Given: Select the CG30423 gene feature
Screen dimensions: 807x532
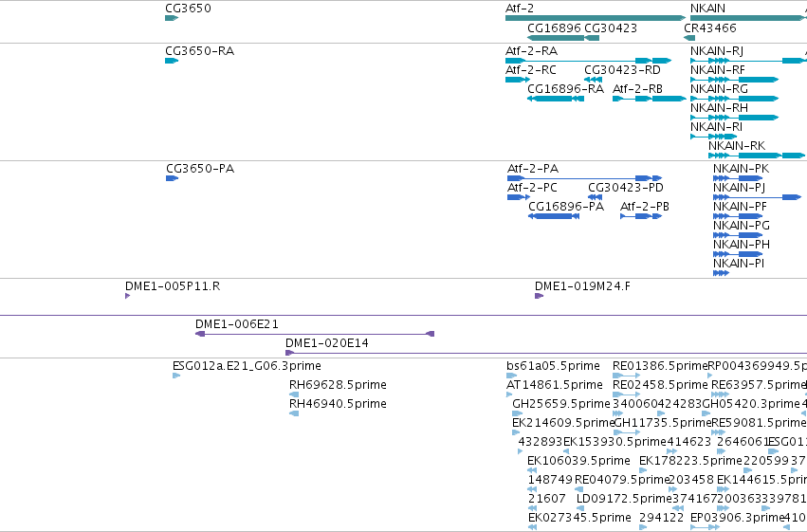Looking at the screenshot, I should (x=592, y=38).
